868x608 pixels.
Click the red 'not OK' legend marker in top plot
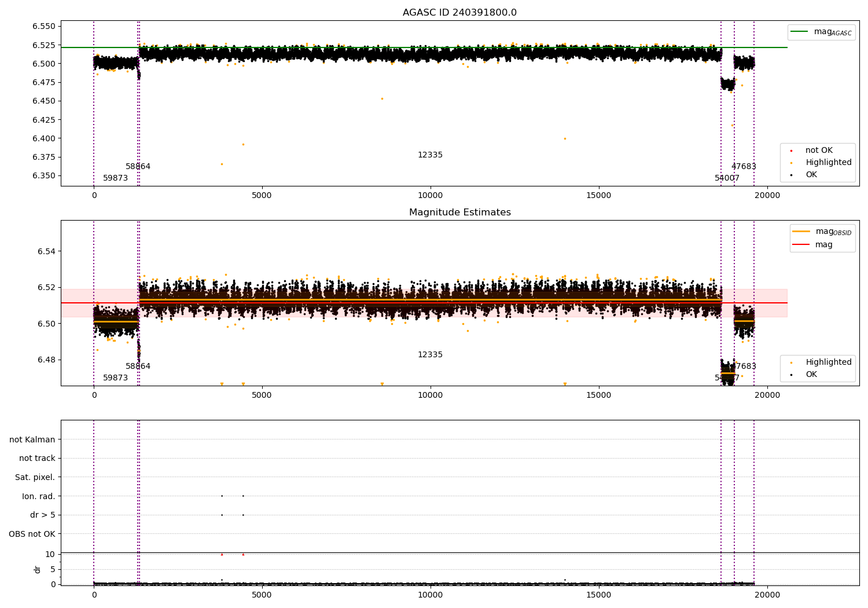[791, 151]
